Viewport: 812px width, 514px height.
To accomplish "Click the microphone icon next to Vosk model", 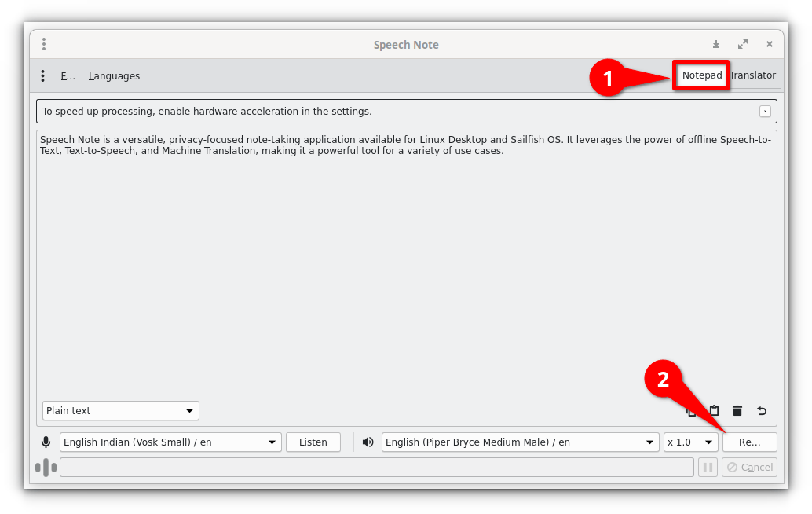I will pos(46,442).
